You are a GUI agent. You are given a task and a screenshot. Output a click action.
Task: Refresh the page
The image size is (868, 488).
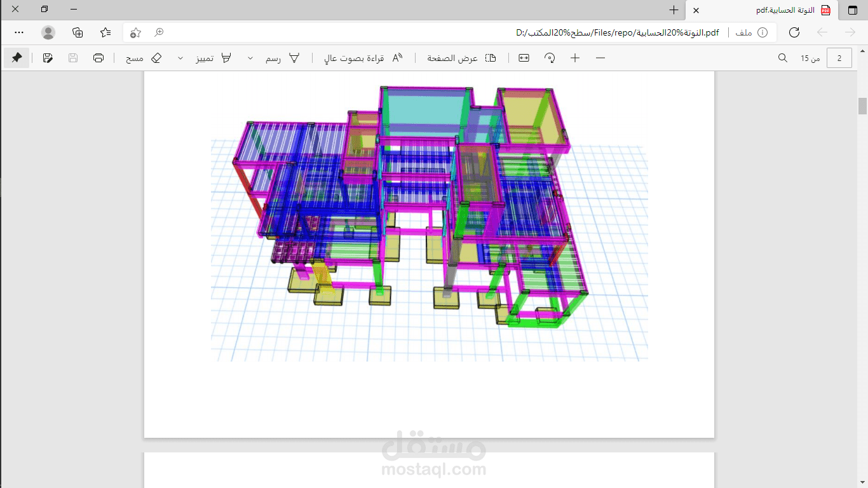[x=794, y=32]
